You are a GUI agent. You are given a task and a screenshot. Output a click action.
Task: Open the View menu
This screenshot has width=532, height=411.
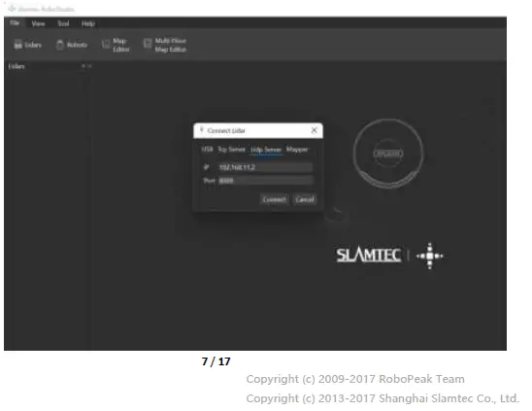tap(38, 23)
